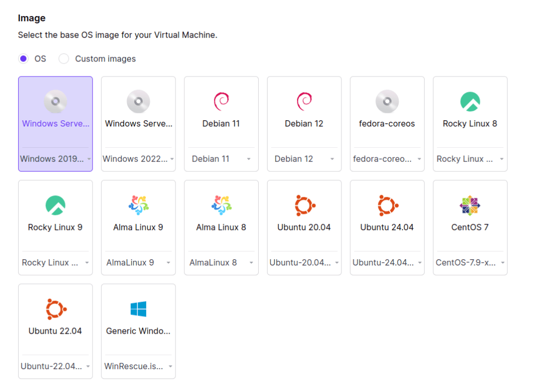Select the Generic Windows blue logo
533x392 pixels.
(138, 309)
